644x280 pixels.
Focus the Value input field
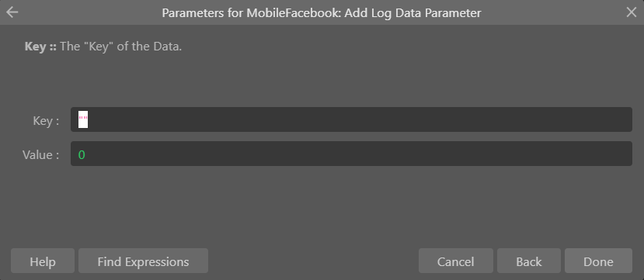pyautogui.click(x=351, y=154)
